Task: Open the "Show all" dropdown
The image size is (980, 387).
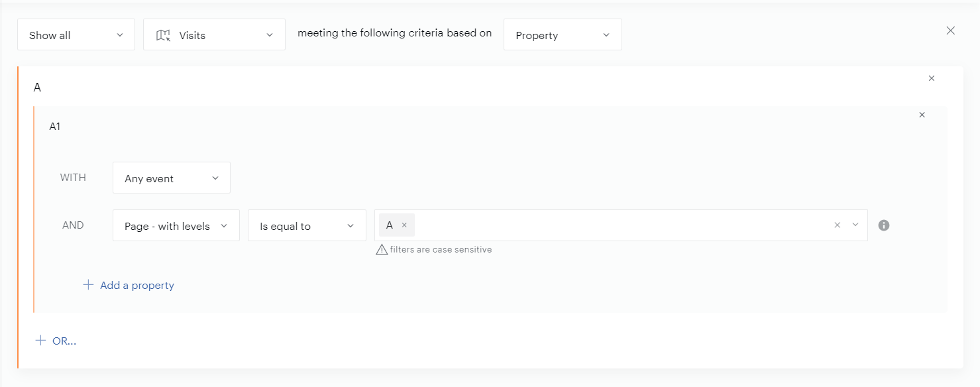Action: (76, 35)
